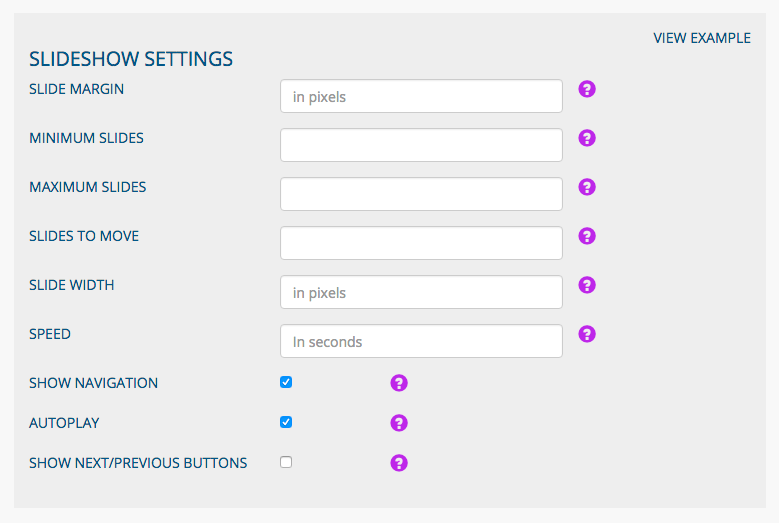779x523 pixels.
Task: Select the Slide Width pixel field
Action: click(421, 292)
